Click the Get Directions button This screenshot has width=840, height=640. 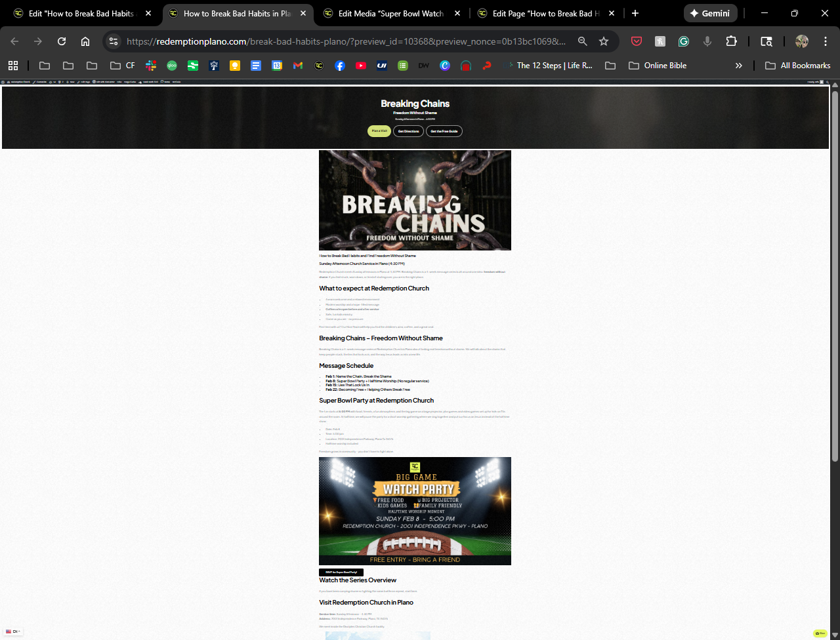point(408,131)
